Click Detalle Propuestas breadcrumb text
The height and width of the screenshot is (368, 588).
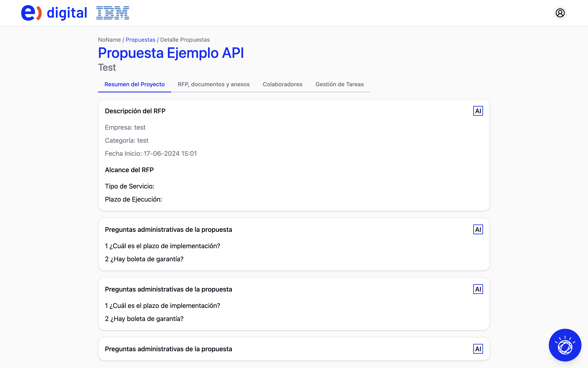point(185,40)
